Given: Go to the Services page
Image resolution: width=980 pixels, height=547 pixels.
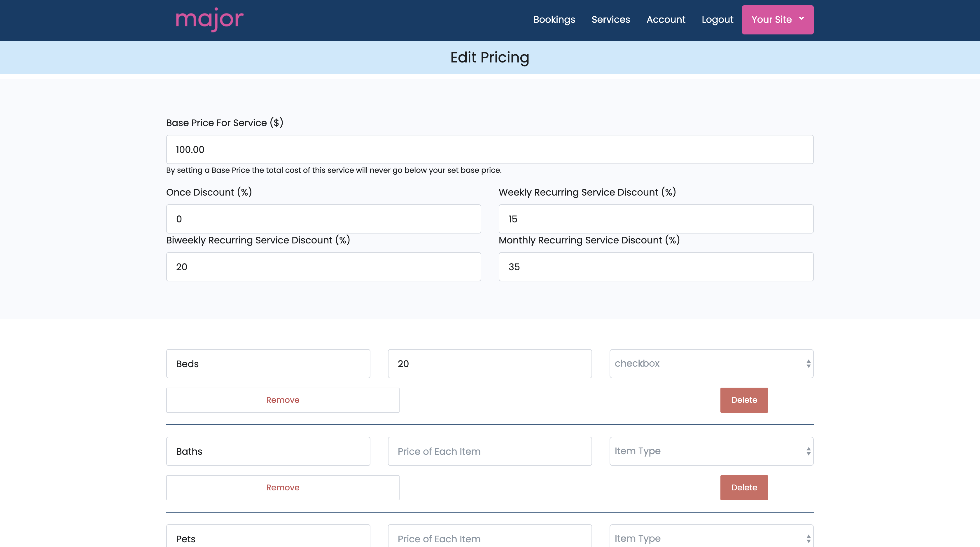Looking at the screenshot, I should click(x=610, y=20).
